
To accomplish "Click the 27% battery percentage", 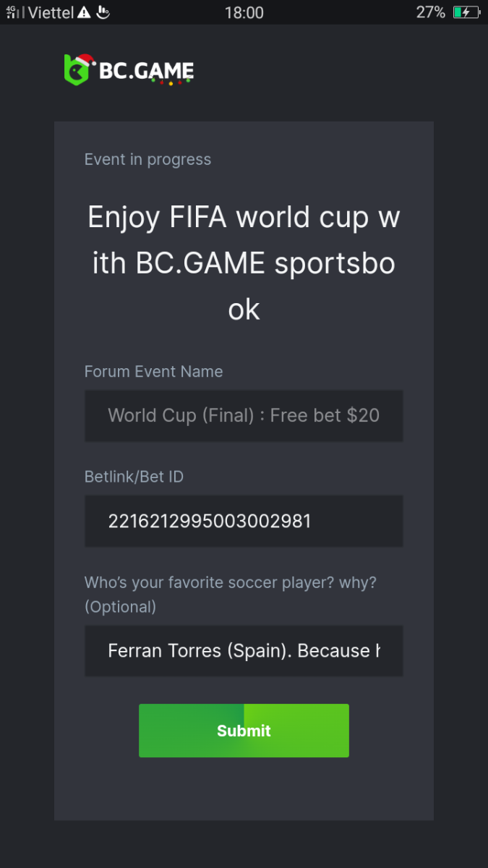I will coord(430,12).
